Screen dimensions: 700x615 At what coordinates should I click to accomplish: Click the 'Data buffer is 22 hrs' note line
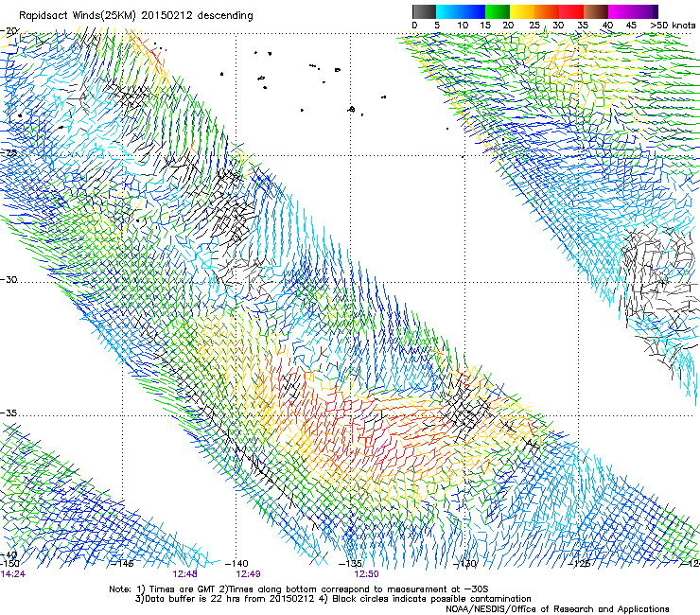333,599
